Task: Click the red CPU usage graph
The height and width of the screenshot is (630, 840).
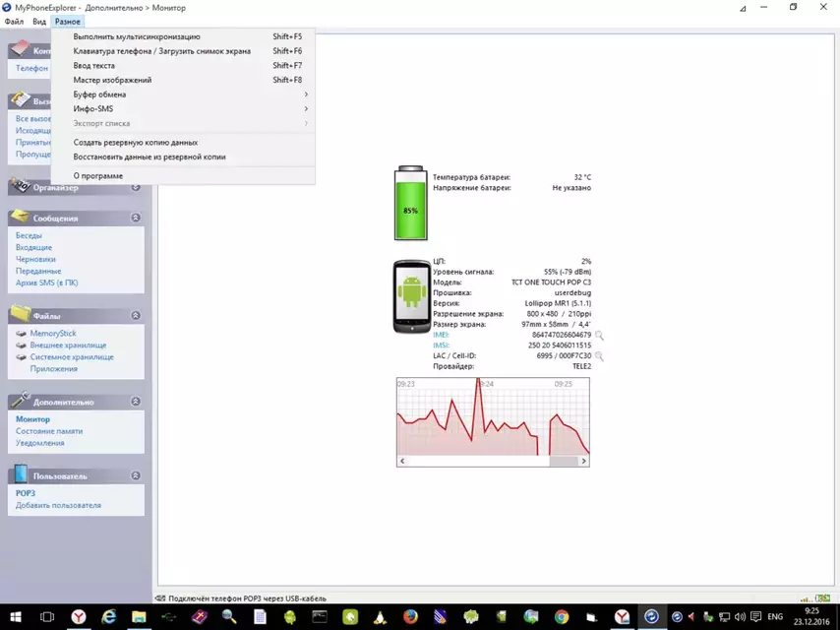Action: pyautogui.click(x=493, y=416)
